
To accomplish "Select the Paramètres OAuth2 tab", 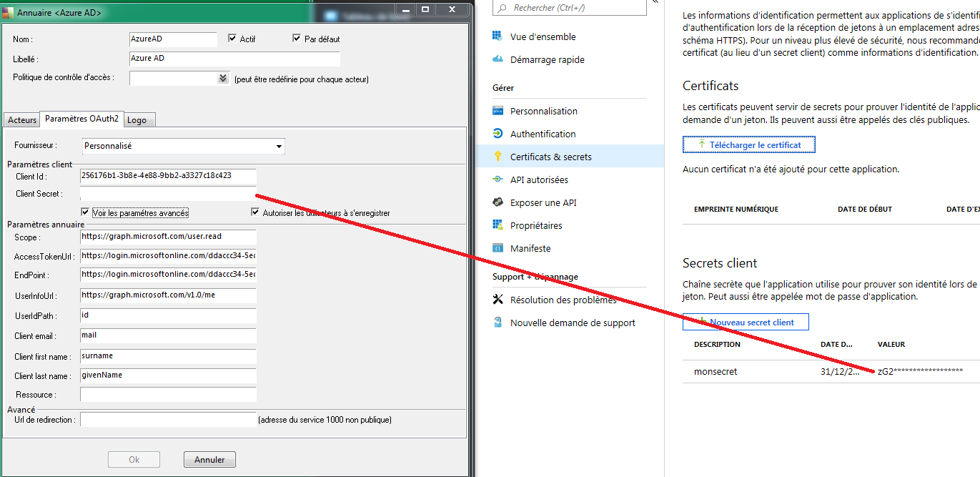I will pos(82,119).
